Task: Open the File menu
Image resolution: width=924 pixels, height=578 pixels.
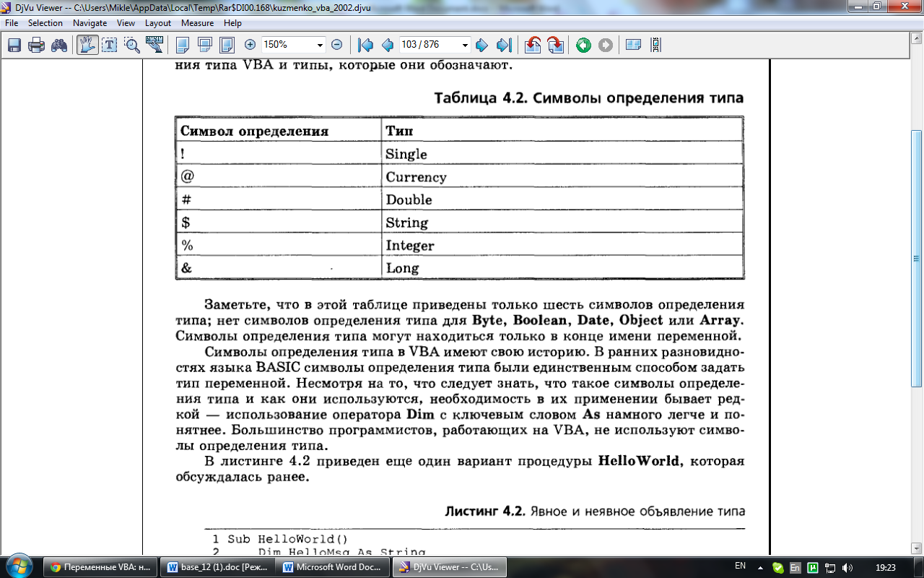Action: [x=12, y=23]
